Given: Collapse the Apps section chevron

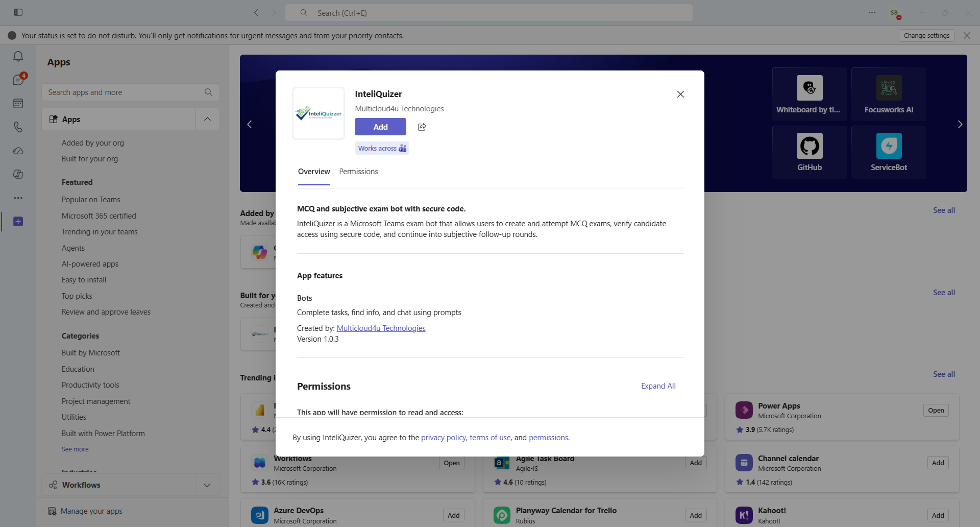Looking at the screenshot, I should pos(207,119).
